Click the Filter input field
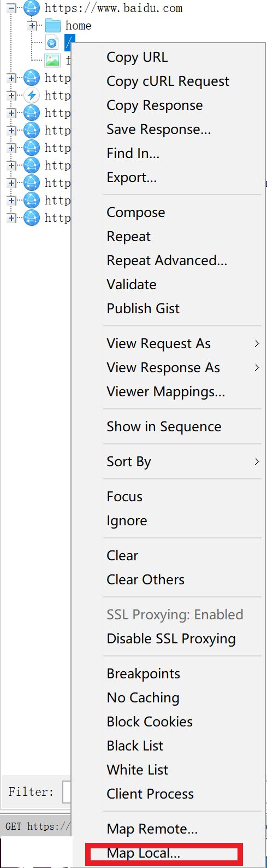 tap(67, 791)
